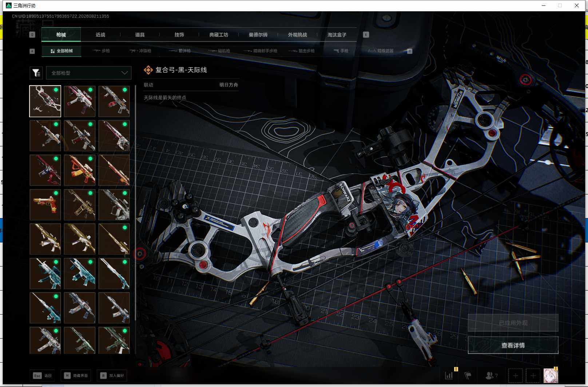The height and width of the screenshot is (387, 588).
Task: Select skin thumbnail in second row, right column
Action: click(114, 136)
